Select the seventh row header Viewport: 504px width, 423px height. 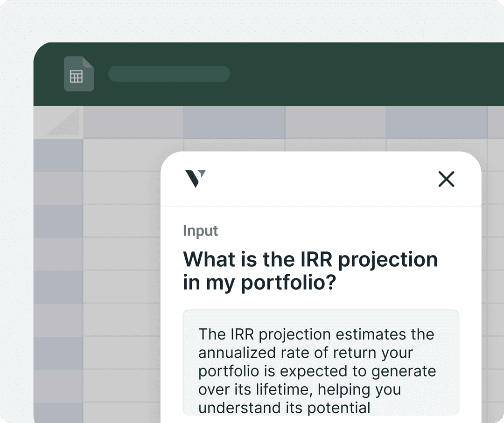(x=58, y=353)
